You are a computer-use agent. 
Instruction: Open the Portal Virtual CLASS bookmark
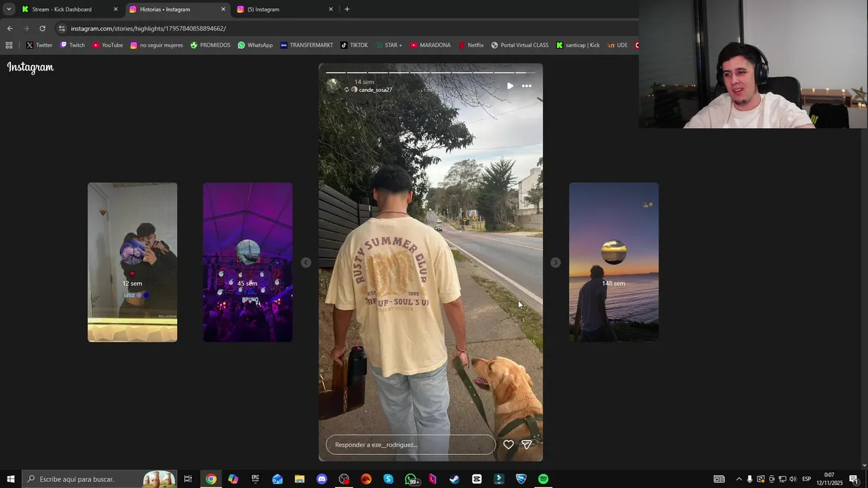coord(519,45)
